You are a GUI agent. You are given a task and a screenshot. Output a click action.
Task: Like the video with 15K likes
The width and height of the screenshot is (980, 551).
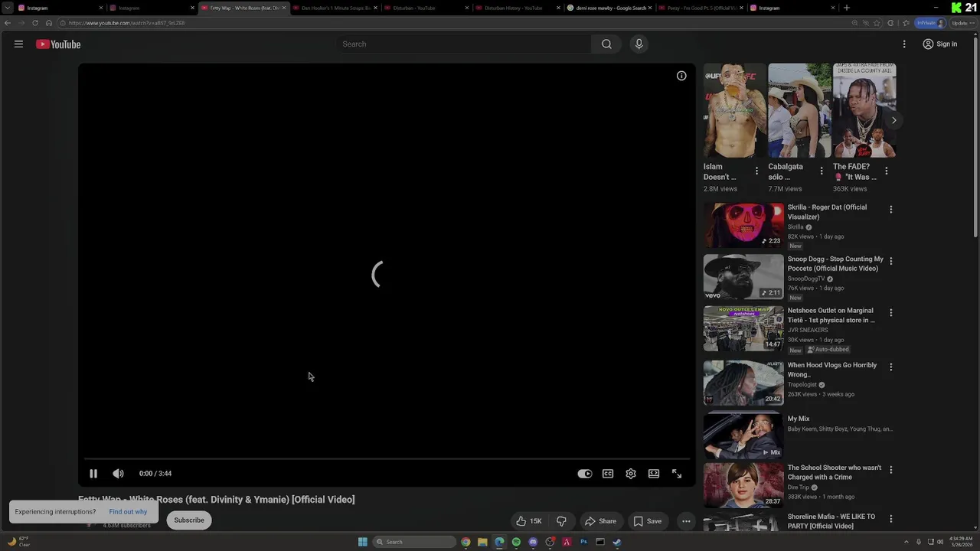pos(529,521)
